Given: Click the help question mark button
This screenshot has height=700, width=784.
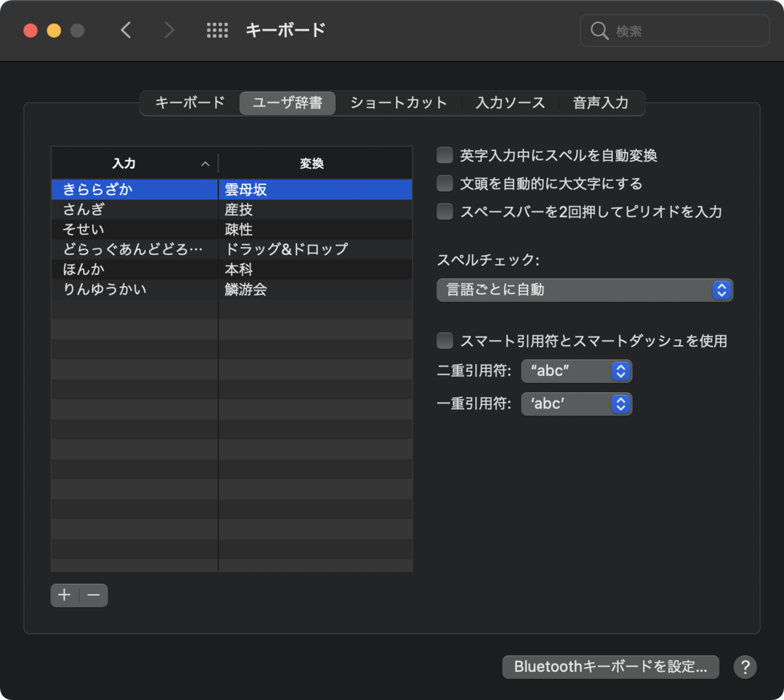Looking at the screenshot, I should [745, 667].
